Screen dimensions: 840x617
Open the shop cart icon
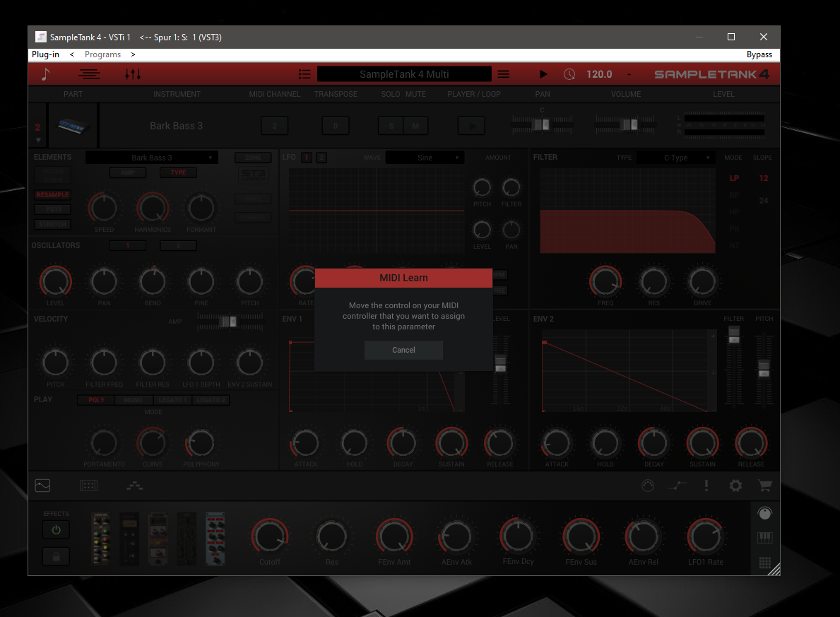(765, 486)
